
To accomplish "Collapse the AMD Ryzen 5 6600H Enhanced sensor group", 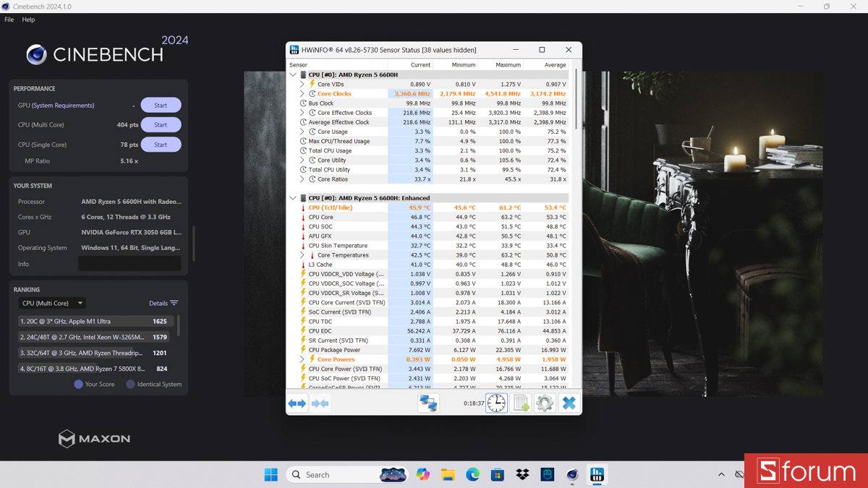I will click(x=294, y=197).
